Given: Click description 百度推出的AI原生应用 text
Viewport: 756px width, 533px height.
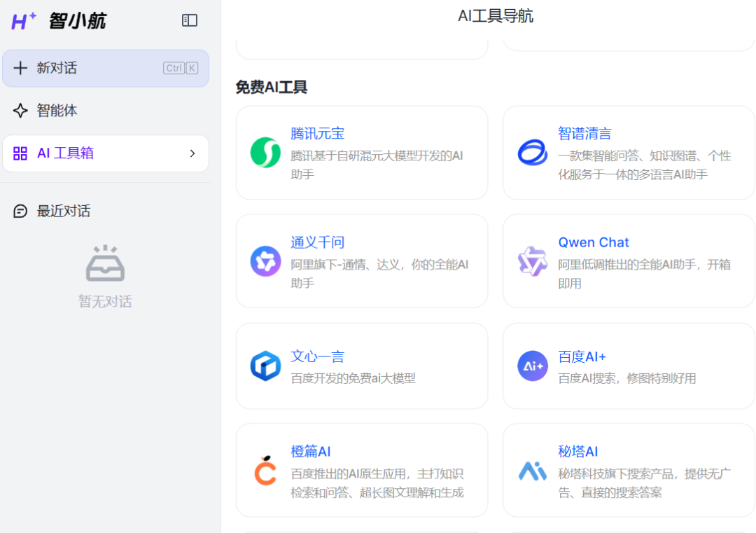Looking at the screenshot, I should point(377,483).
